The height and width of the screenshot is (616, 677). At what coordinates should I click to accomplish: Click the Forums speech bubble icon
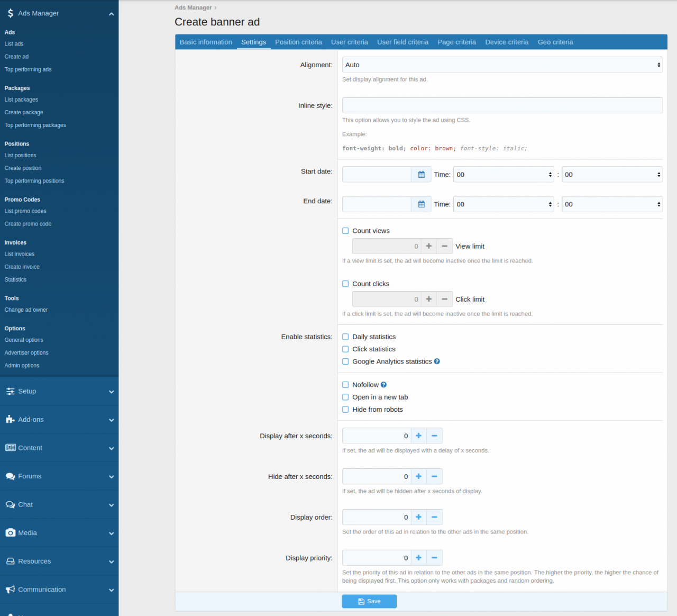coord(10,476)
